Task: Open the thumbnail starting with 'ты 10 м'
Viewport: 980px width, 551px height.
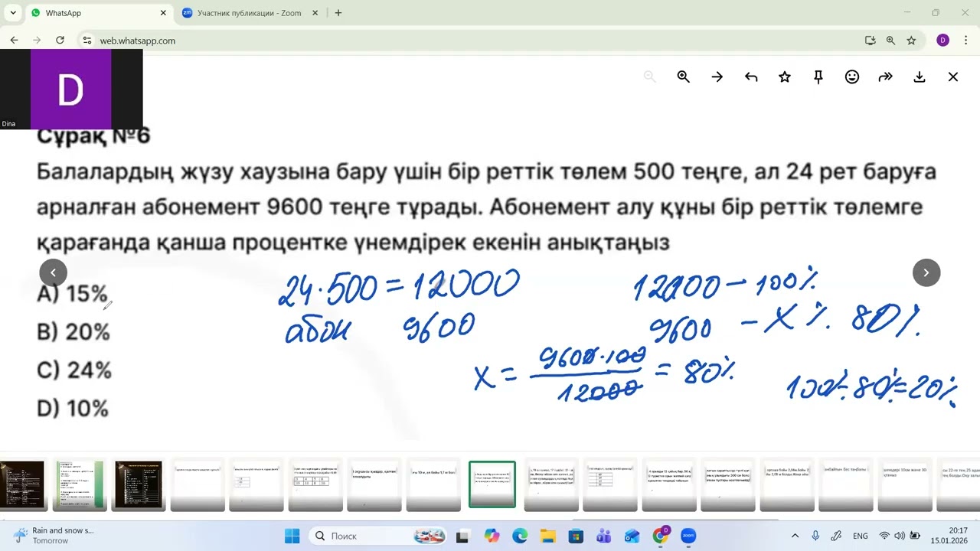Action: (x=434, y=484)
